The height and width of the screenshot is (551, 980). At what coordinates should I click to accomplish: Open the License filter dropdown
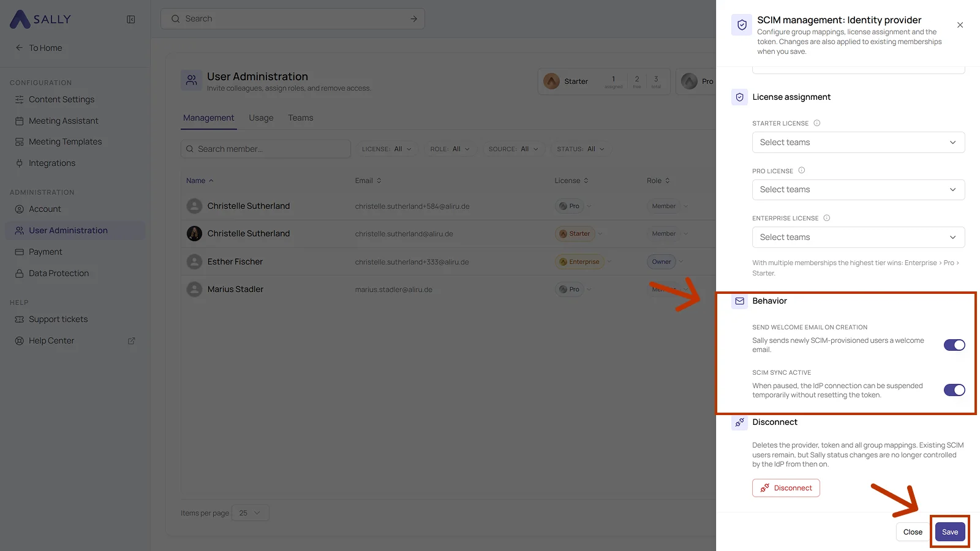pos(386,149)
